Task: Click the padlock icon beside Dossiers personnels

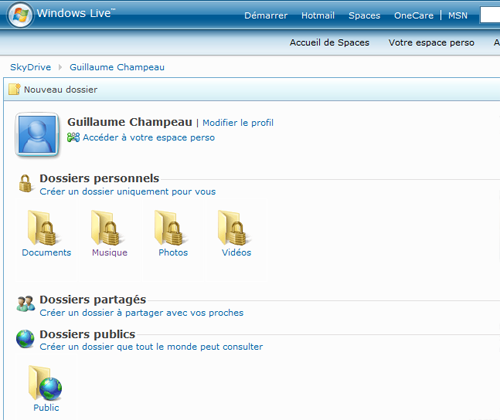Action: (25, 183)
